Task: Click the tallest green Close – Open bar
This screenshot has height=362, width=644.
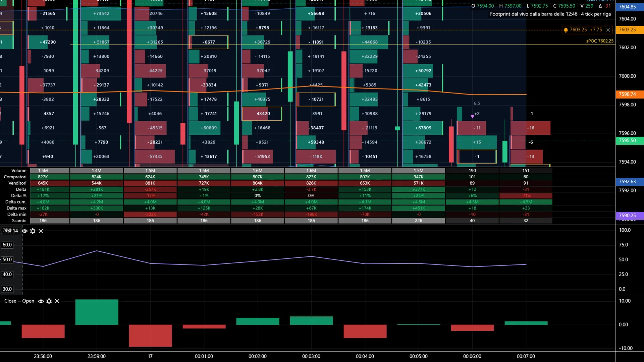Action: [97, 312]
